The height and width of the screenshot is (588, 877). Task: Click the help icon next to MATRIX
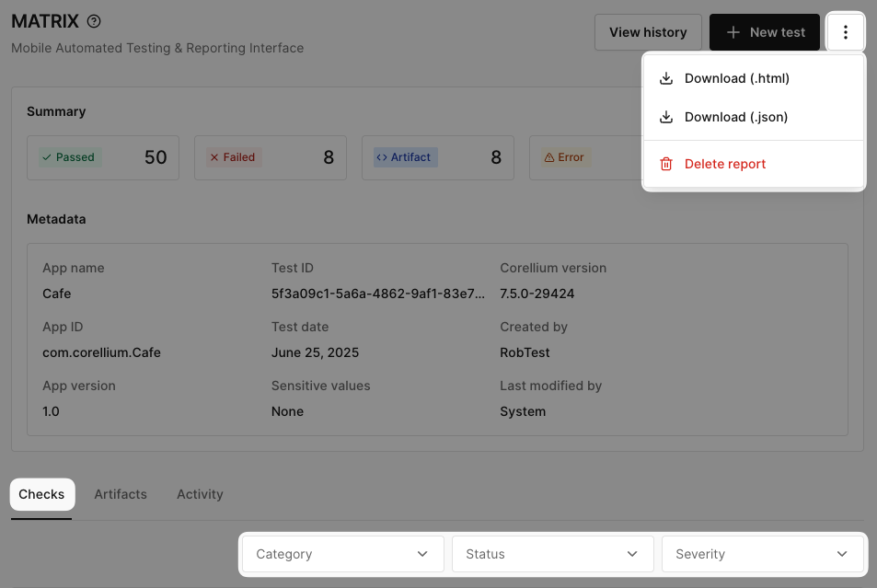point(94,21)
